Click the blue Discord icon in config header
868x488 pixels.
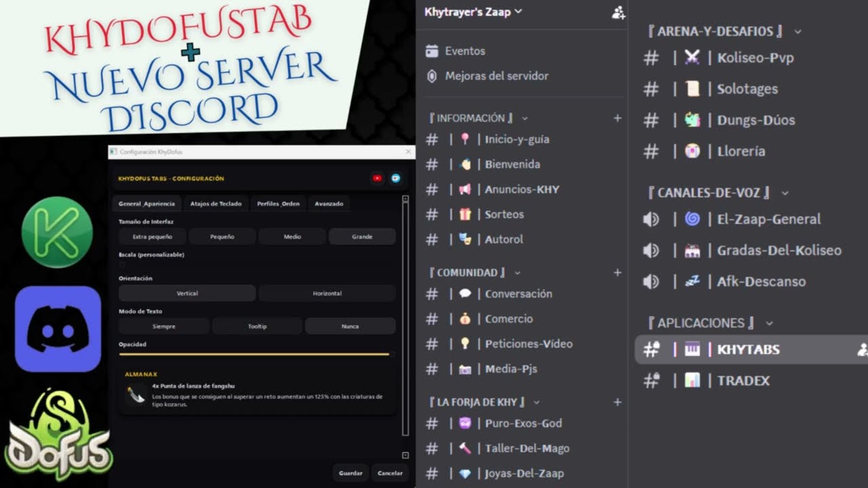click(x=396, y=178)
